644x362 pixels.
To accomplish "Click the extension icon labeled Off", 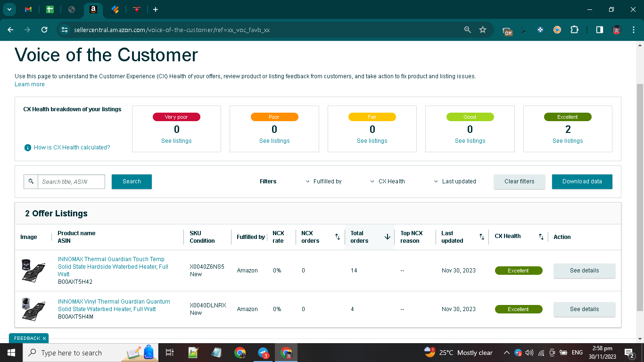I will pos(507,31).
